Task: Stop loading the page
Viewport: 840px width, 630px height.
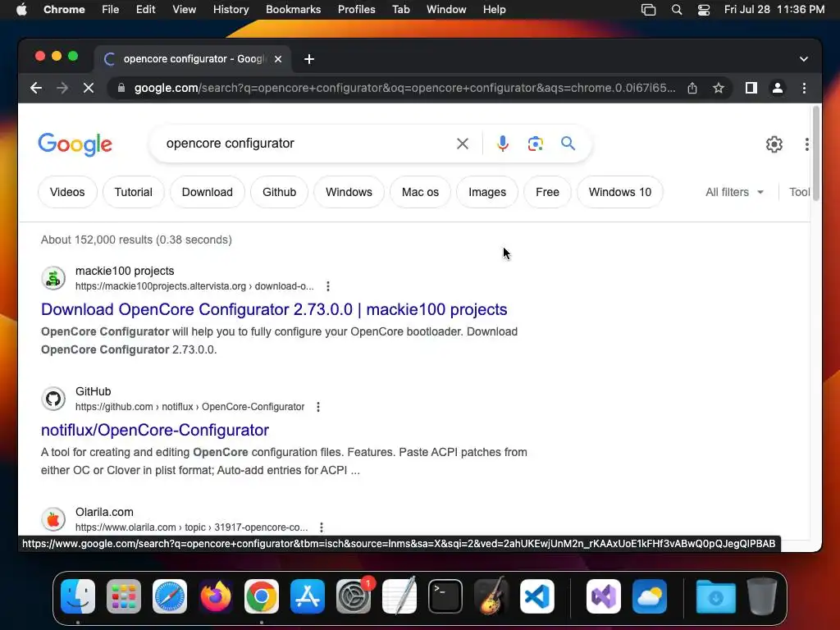Action: tap(89, 88)
